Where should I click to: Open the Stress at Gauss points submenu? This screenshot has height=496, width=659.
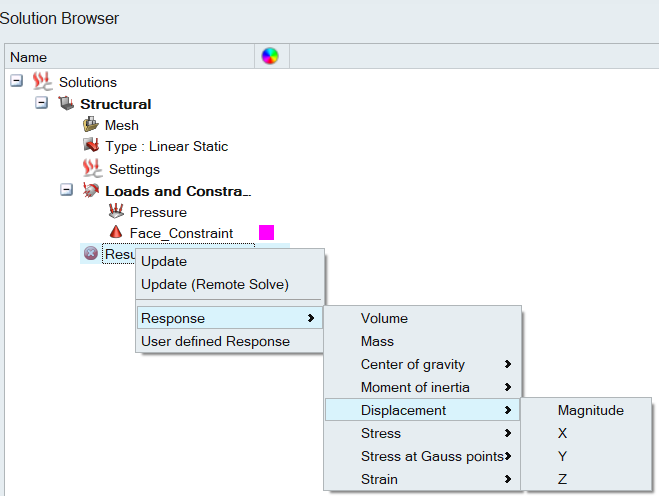click(x=422, y=456)
